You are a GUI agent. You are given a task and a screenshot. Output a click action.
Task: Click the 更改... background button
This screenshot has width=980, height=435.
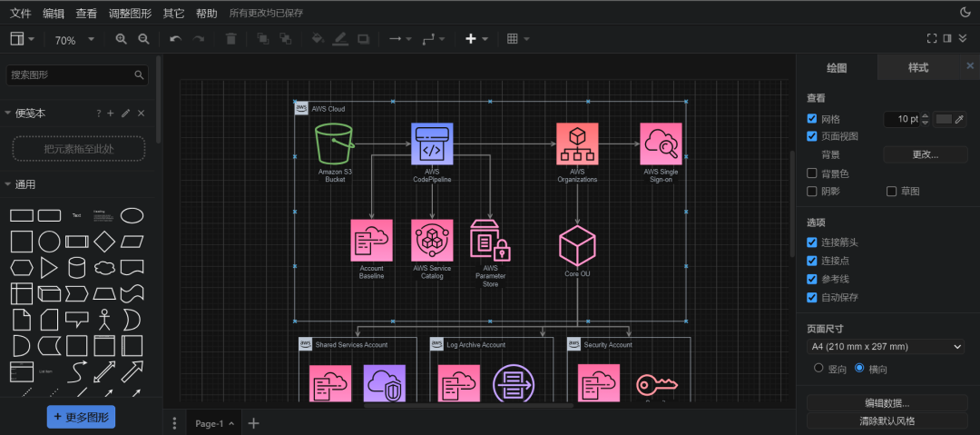pyautogui.click(x=926, y=154)
